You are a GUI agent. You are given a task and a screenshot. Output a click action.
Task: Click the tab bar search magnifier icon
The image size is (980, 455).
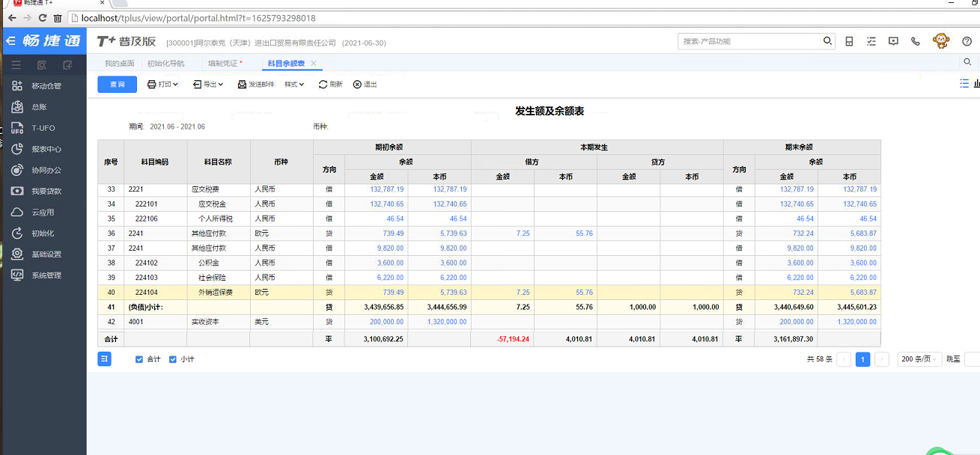pyautogui.click(x=968, y=63)
